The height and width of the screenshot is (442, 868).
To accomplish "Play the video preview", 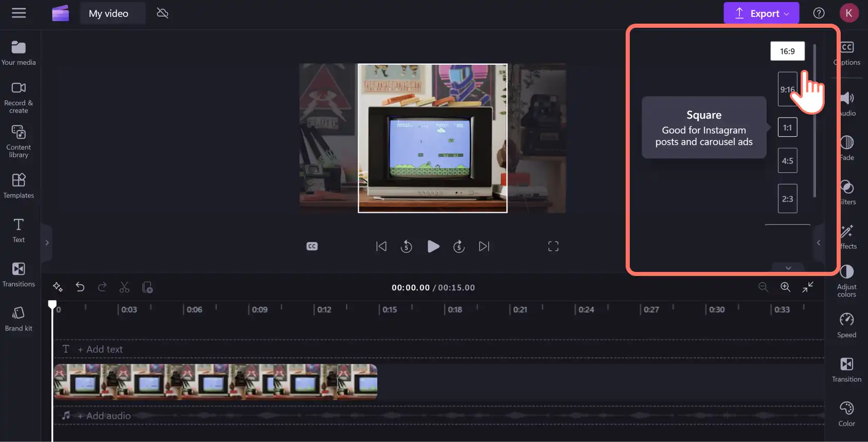I will [433, 246].
